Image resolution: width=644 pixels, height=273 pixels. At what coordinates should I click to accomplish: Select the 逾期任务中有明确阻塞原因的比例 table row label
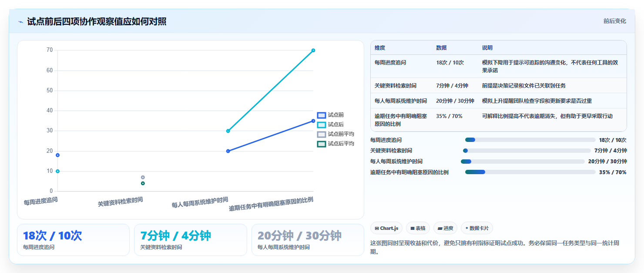(x=401, y=120)
